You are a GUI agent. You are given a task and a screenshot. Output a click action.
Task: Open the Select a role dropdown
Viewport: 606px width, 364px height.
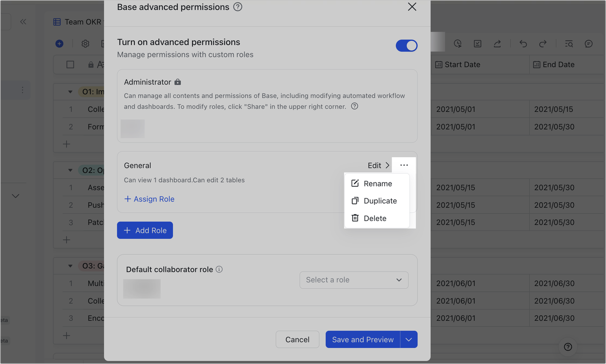[x=354, y=280]
